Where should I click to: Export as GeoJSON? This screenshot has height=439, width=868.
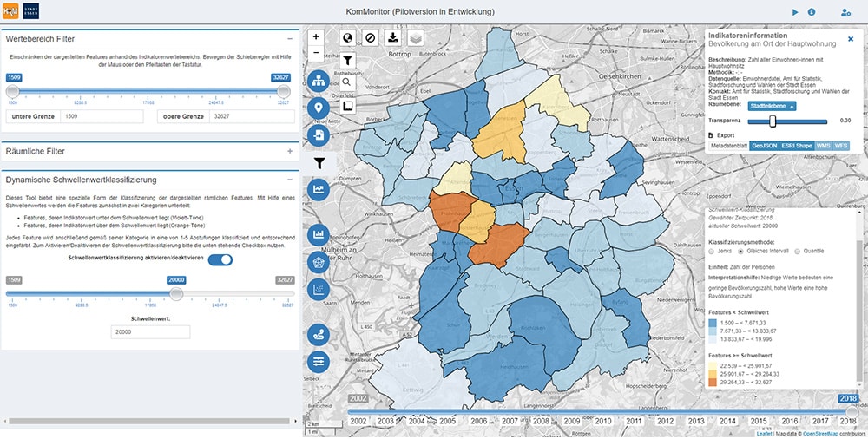pos(763,146)
